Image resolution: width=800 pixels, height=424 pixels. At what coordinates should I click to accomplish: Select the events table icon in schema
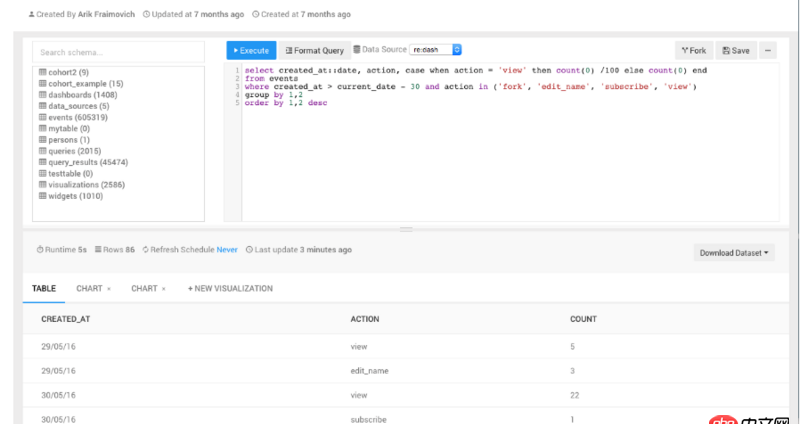pos(42,117)
